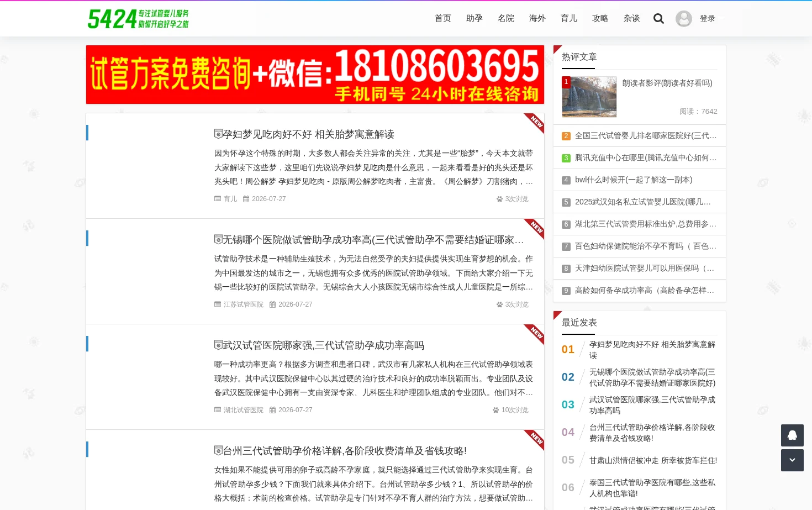Click the red WeChat consultation banner
Image resolution: width=812 pixels, height=510 pixels.
click(315, 75)
